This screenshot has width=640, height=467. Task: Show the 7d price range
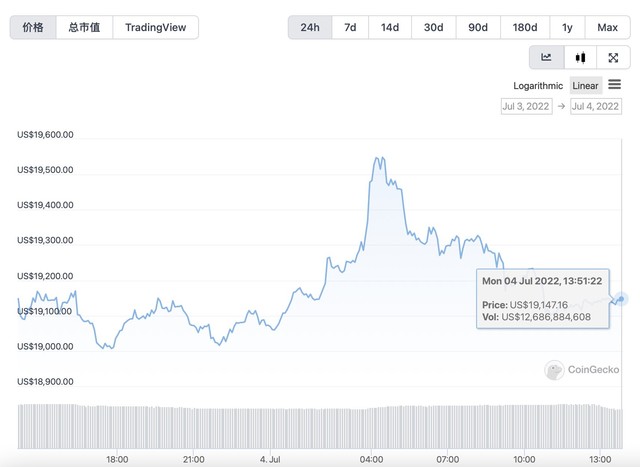click(350, 27)
